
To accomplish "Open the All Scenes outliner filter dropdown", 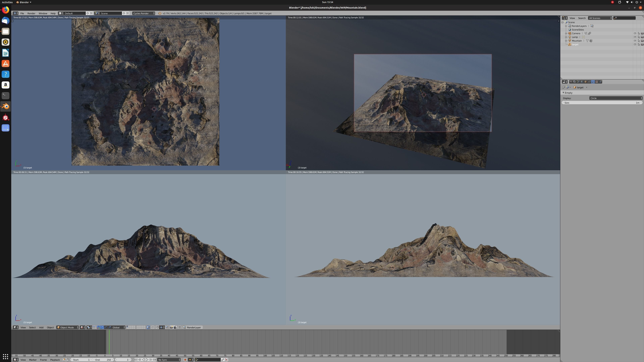I will point(600,18).
